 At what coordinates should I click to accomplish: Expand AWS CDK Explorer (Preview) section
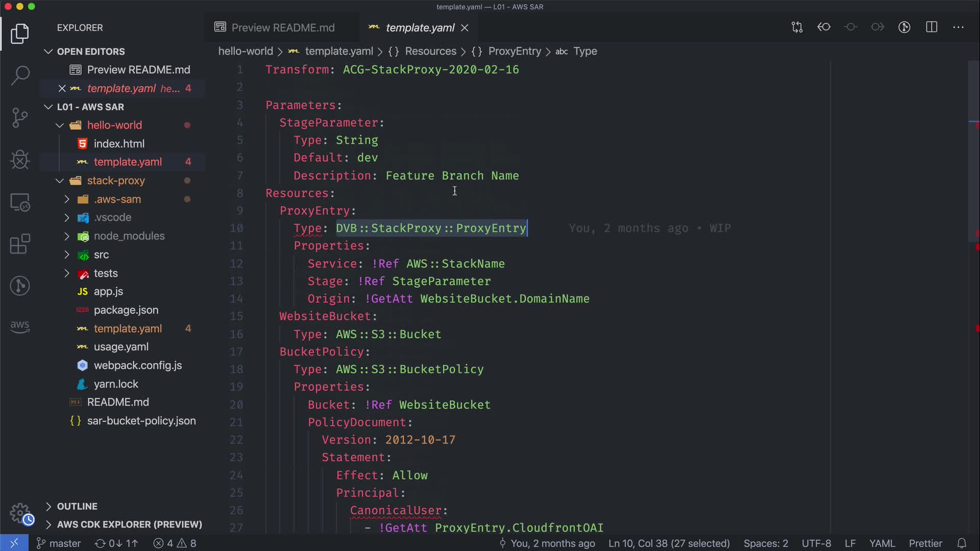(129, 524)
